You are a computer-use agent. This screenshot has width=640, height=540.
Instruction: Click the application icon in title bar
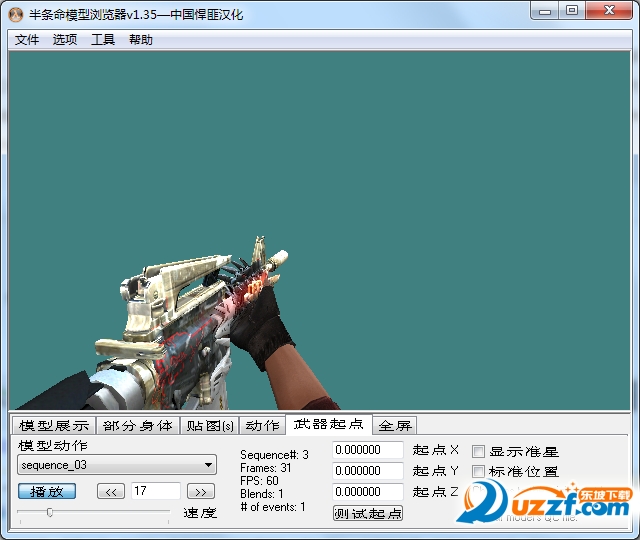tap(16, 15)
